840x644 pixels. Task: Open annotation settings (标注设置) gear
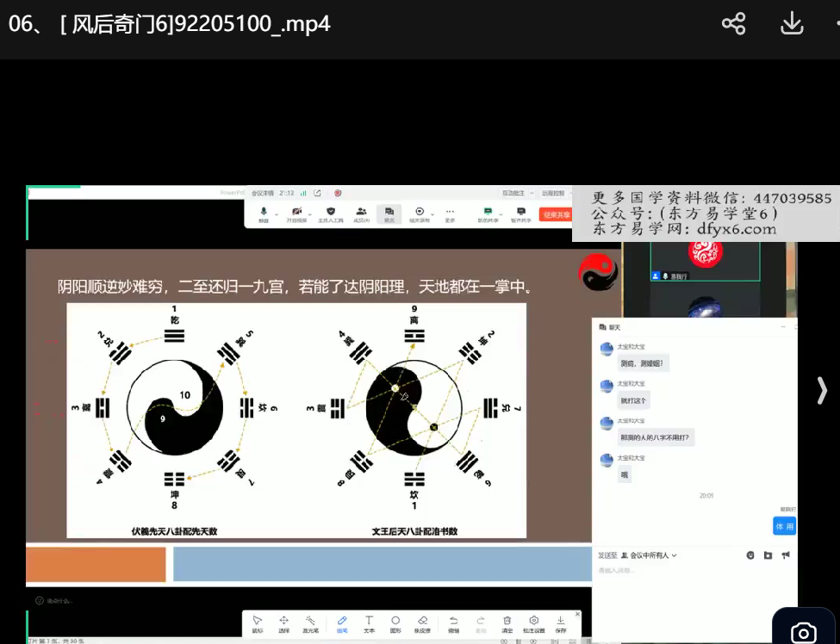point(534,622)
